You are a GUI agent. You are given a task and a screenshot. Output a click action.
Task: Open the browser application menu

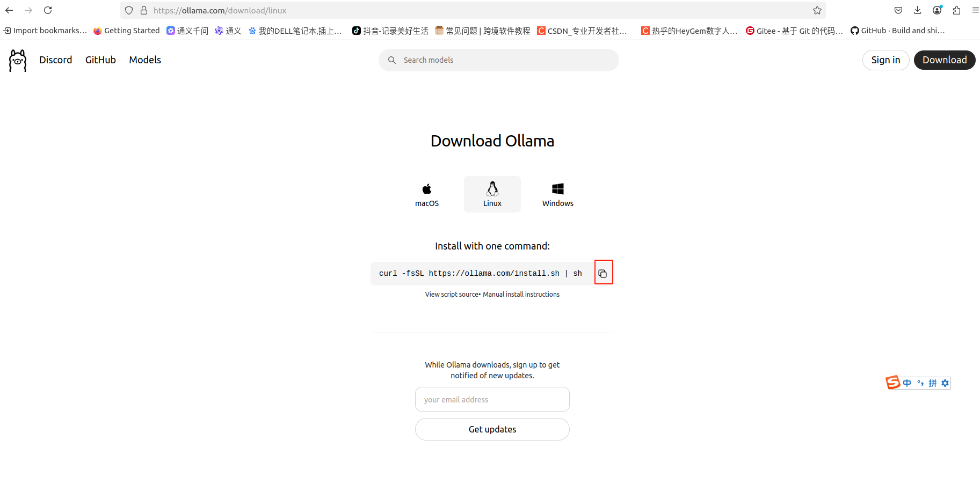tap(975, 10)
